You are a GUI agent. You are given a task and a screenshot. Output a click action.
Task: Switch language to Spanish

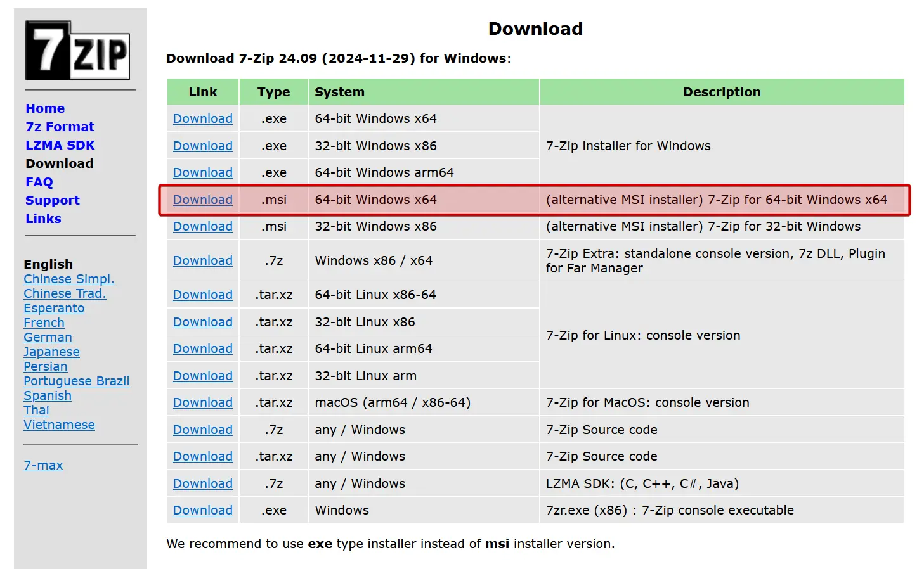[48, 395]
